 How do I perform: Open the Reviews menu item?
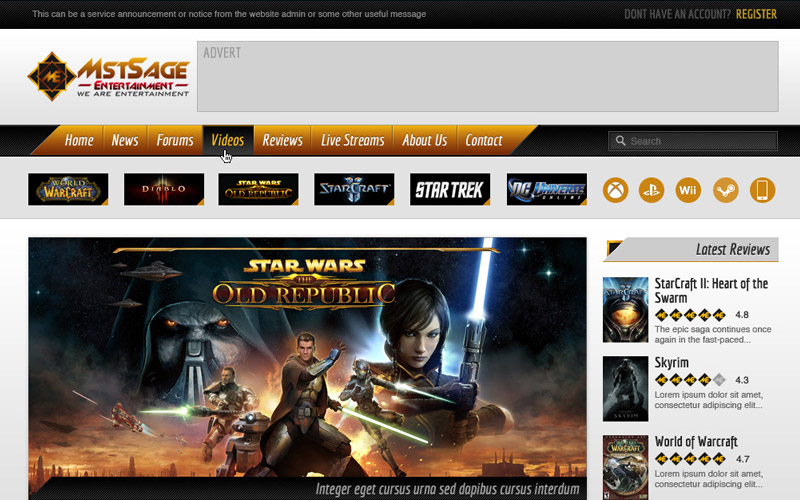(283, 140)
